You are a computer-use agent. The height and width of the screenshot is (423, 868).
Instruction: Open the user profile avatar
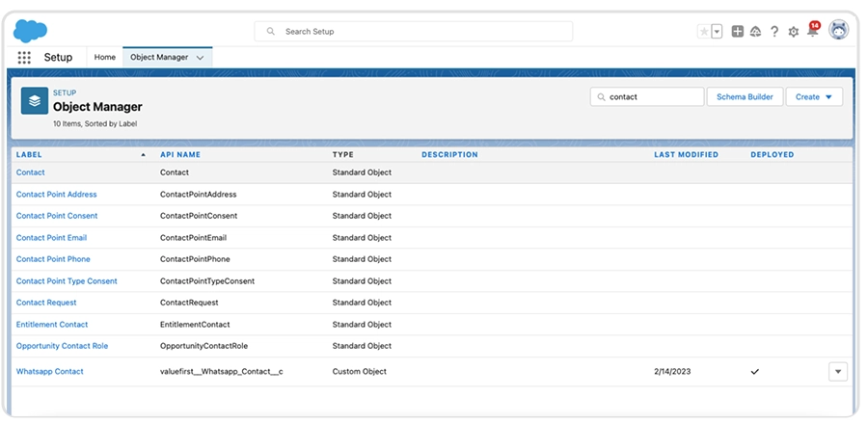(x=839, y=31)
